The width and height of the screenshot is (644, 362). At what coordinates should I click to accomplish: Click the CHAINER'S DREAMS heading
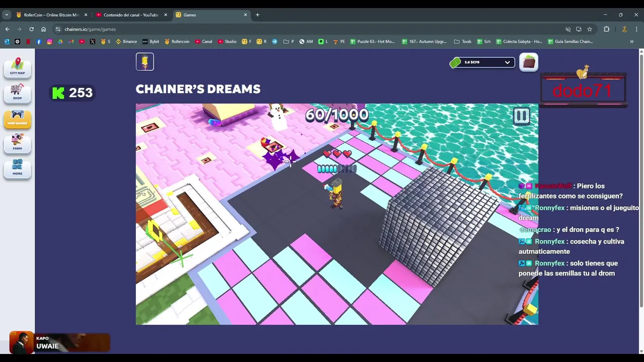(198, 89)
